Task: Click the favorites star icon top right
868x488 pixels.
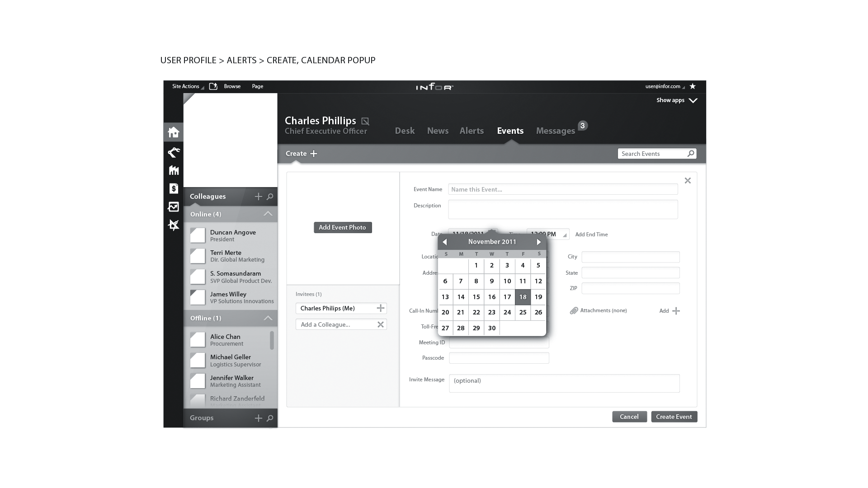Action: click(693, 86)
